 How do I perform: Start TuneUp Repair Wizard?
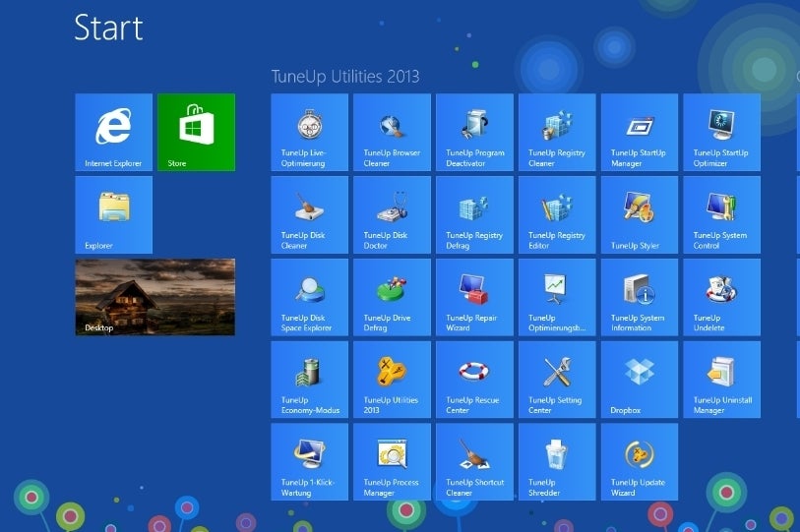pos(474,297)
